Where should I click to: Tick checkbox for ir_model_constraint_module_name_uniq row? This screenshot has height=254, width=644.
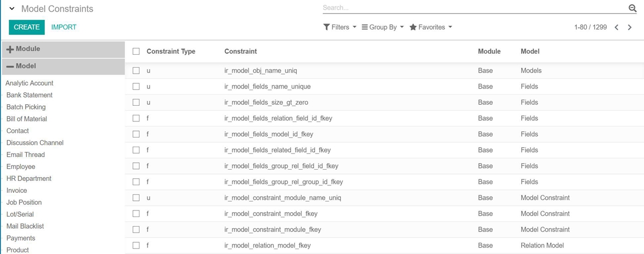[136, 198]
